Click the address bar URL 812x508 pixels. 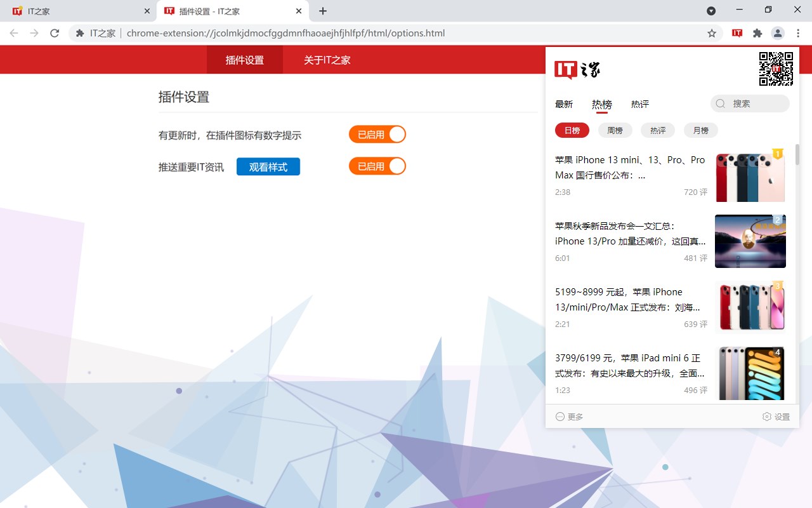[285, 33]
